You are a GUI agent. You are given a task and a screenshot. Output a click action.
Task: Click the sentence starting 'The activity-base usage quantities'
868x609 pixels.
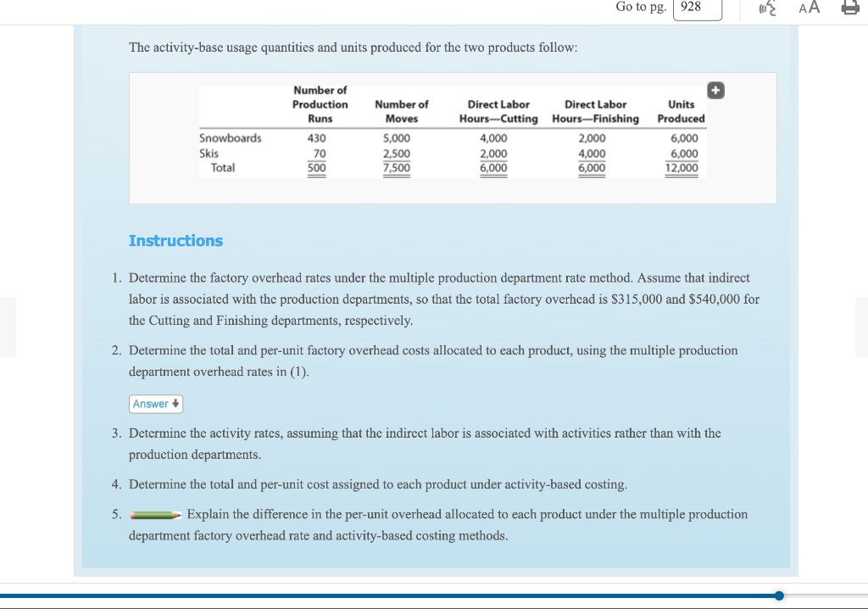[353, 47]
